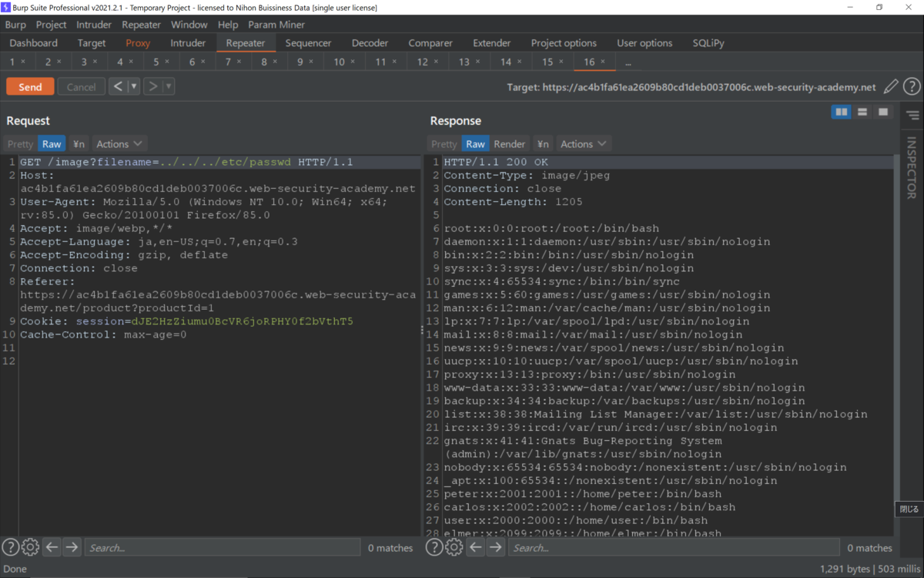Viewport: 924px width, 578px height.
Task: Go to next request search match
Action: point(72,547)
